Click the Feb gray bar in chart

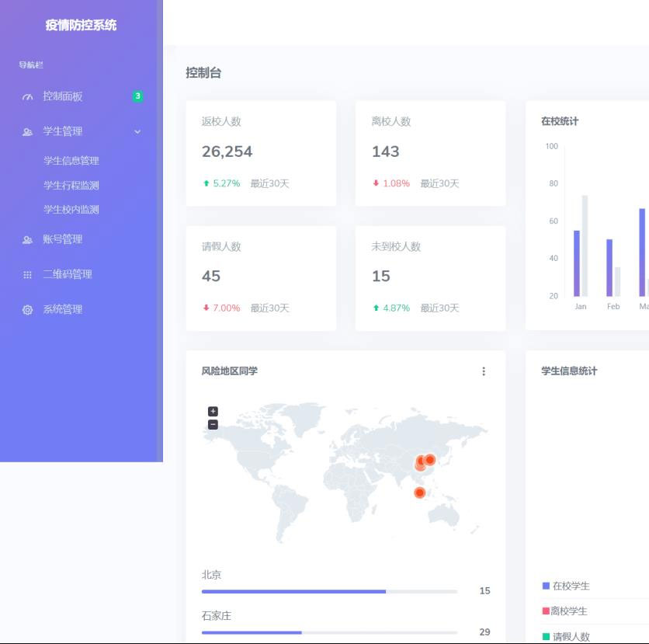pos(617,282)
